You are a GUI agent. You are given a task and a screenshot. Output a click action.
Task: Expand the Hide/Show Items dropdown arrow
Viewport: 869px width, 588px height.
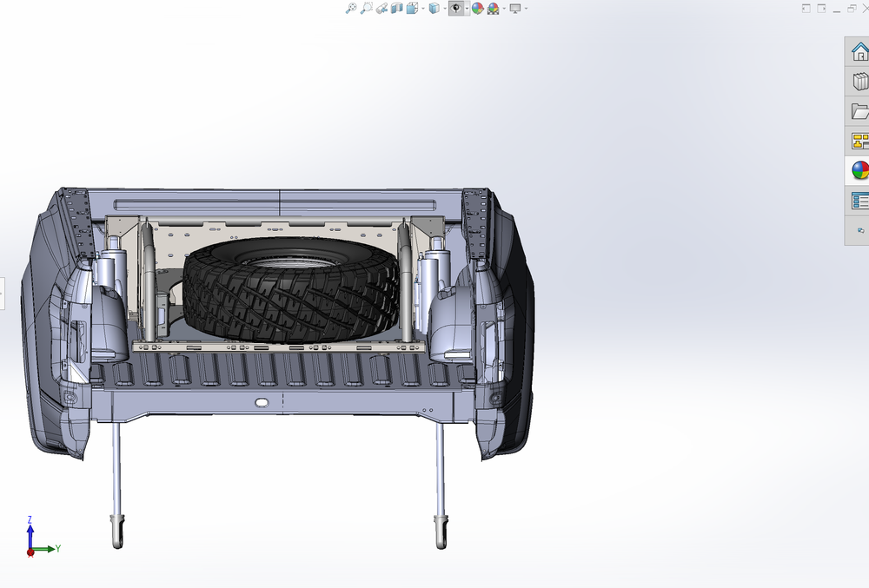[467, 8]
